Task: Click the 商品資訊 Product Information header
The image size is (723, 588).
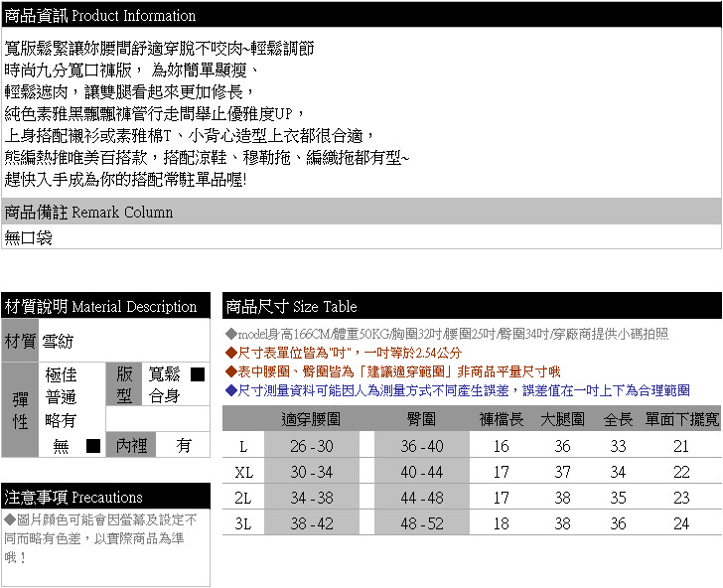Action: tap(361, 15)
